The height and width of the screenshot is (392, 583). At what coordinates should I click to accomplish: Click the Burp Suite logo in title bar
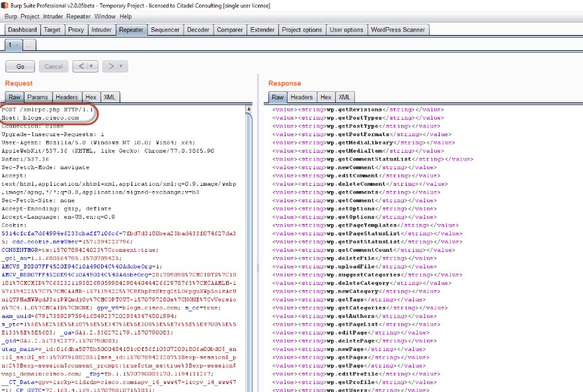pyautogui.click(x=6, y=5)
